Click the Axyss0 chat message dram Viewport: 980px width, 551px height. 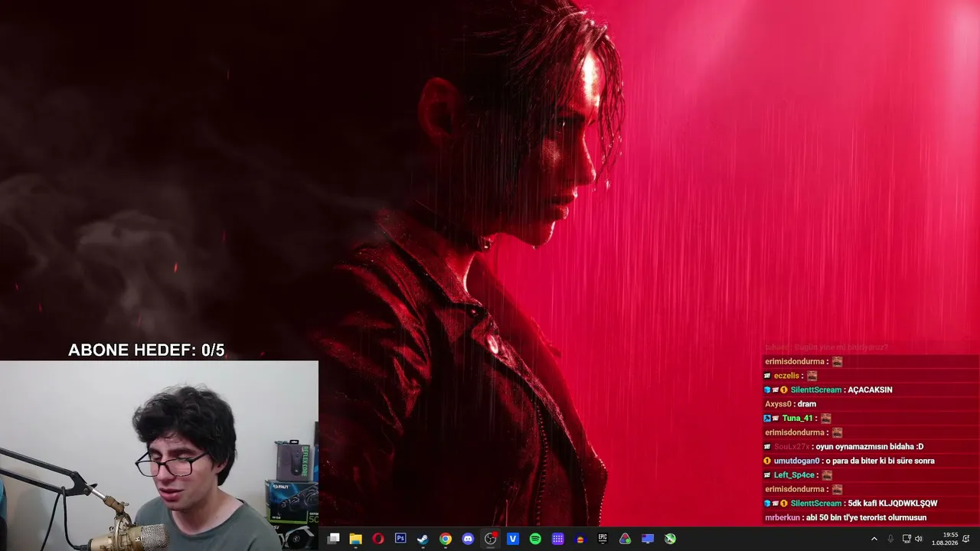806,404
